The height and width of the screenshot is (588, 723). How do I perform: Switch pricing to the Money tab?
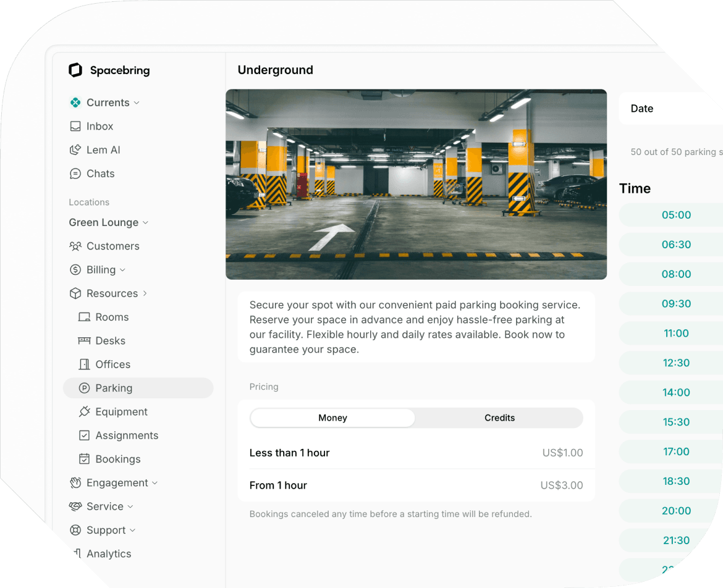pos(332,418)
